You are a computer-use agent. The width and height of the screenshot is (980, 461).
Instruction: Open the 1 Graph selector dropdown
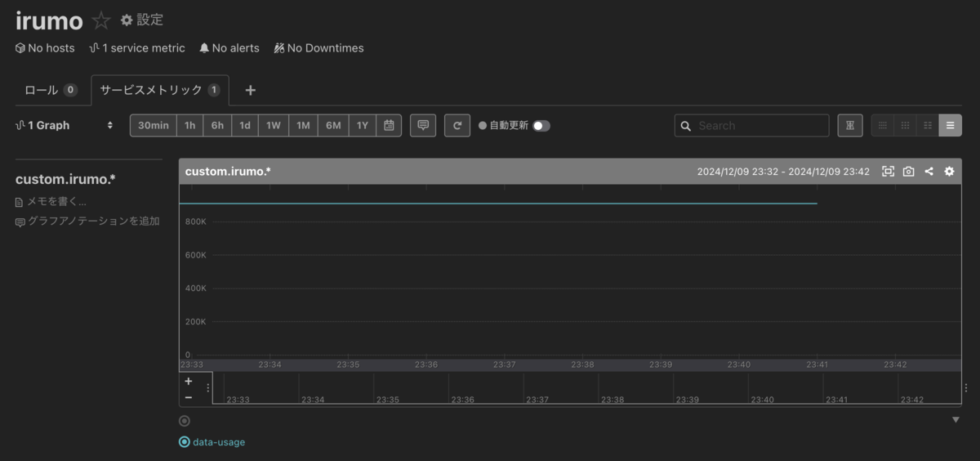[x=65, y=125]
